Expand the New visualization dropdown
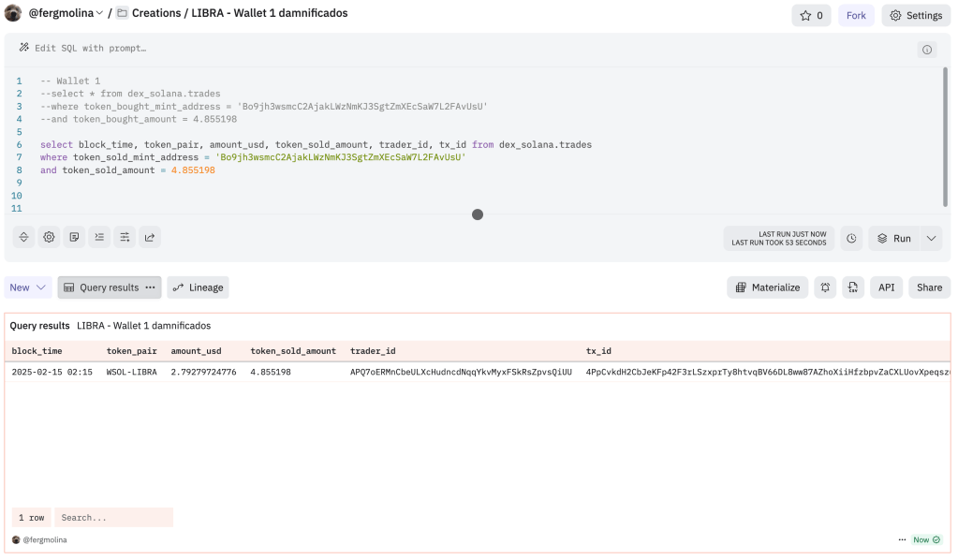 28,287
